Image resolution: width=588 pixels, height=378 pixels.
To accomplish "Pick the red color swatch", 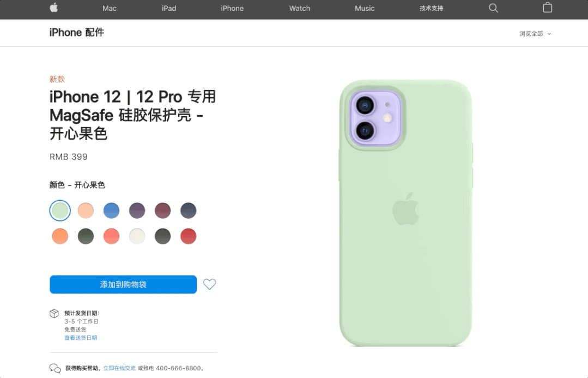I will [188, 236].
